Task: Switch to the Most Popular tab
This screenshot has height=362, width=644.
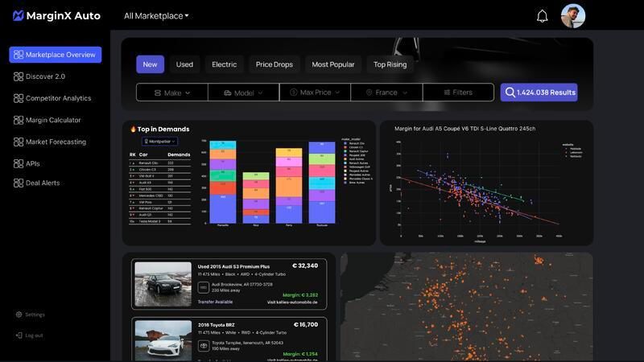Action: 332,64
